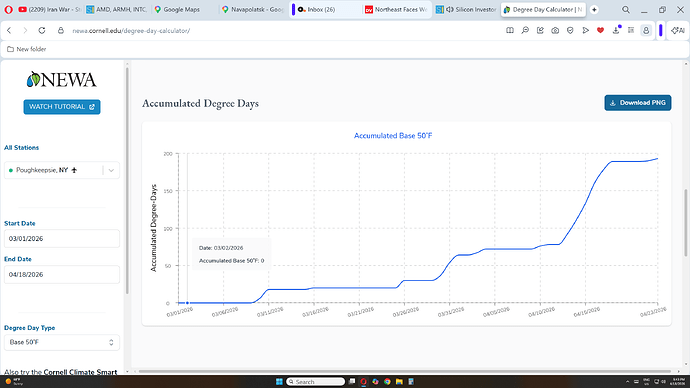This screenshot has height=388, width=690.
Task: Click the Download PNG button
Action: pyautogui.click(x=638, y=102)
